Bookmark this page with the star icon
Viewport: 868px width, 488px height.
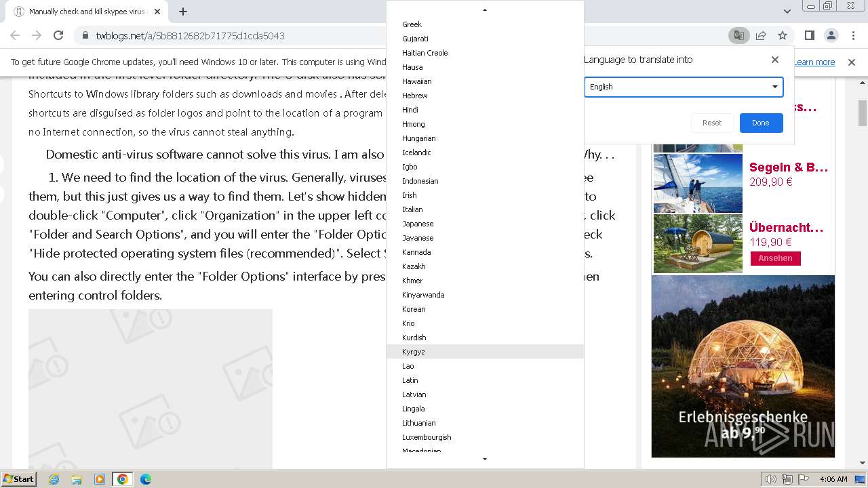coord(783,35)
